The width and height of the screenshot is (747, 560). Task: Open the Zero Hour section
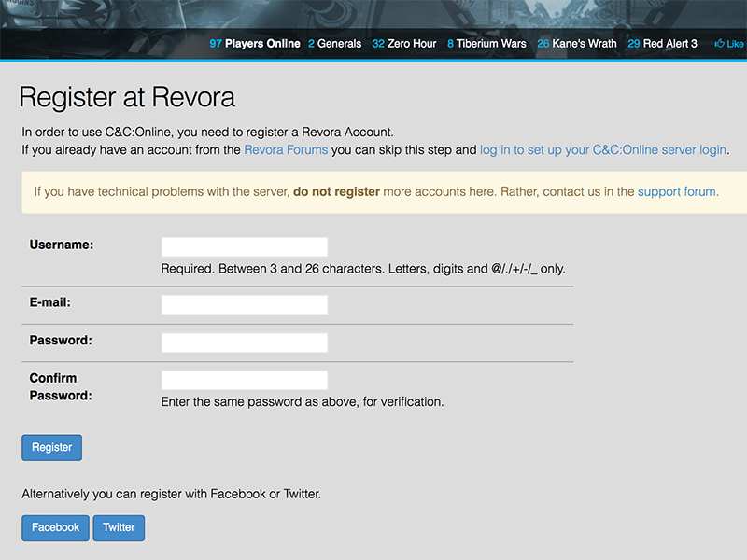coord(411,43)
